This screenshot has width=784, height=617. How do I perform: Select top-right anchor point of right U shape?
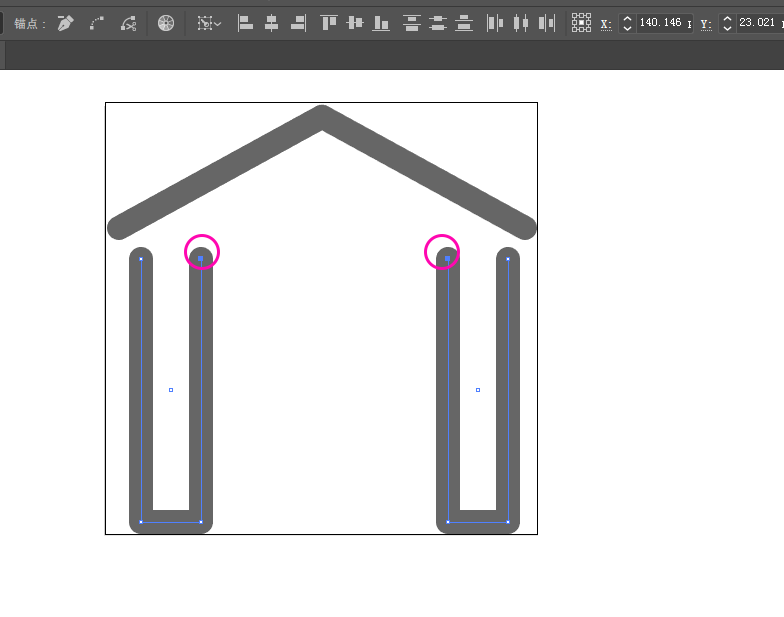point(508,259)
